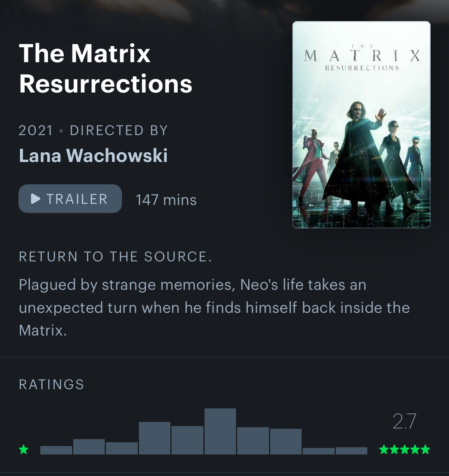The height and width of the screenshot is (476, 449).
Task: Select the fifth ratings histogram bar
Action: pos(187,440)
